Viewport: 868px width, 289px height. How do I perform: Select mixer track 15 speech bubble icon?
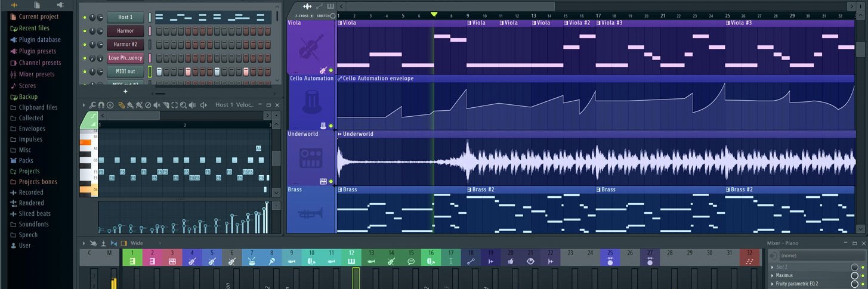[x=411, y=261]
